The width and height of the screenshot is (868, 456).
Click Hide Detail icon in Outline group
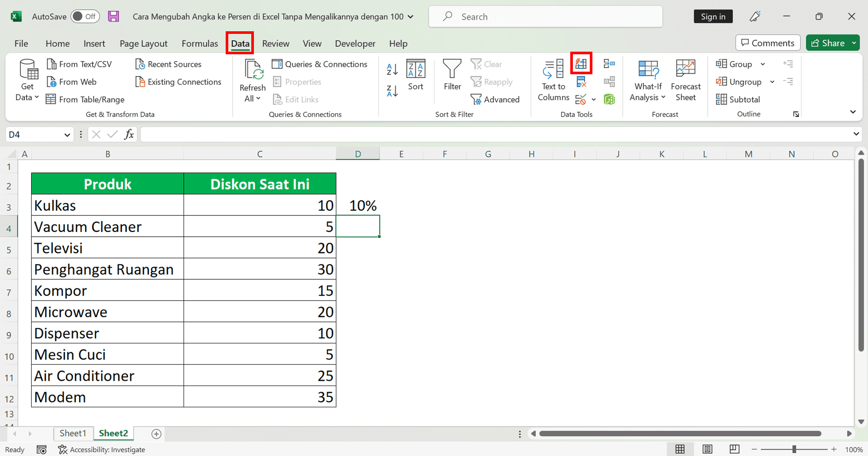tap(788, 82)
